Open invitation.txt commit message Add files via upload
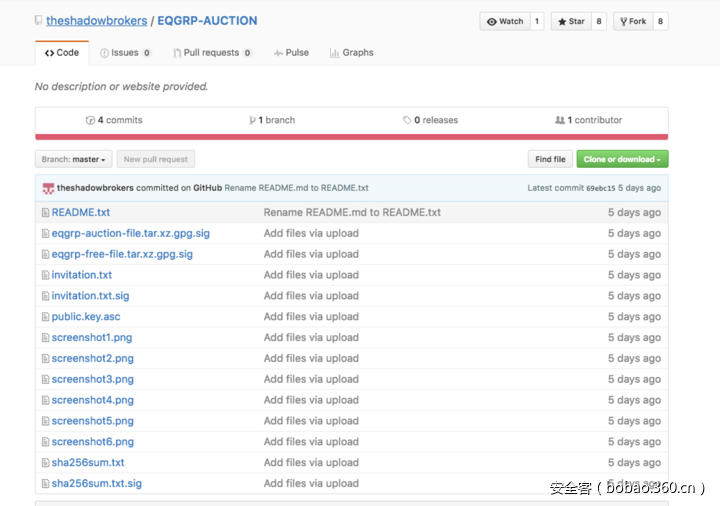Screen dimensions: 720x506 (311, 275)
